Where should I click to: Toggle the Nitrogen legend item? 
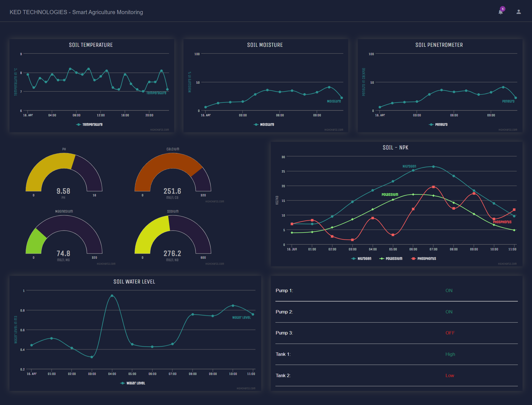(361, 259)
